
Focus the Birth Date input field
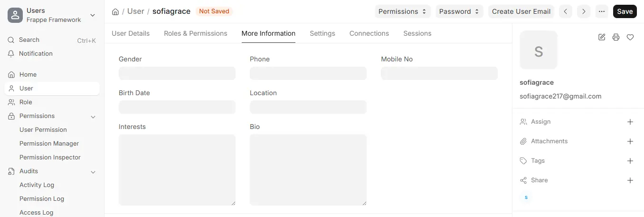tap(177, 107)
